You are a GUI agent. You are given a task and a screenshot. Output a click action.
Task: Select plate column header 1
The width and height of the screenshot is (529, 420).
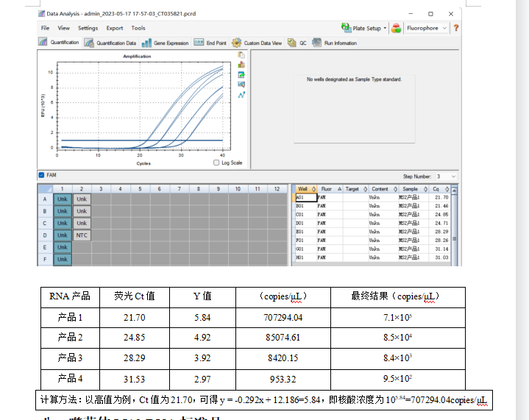point(62,189)
